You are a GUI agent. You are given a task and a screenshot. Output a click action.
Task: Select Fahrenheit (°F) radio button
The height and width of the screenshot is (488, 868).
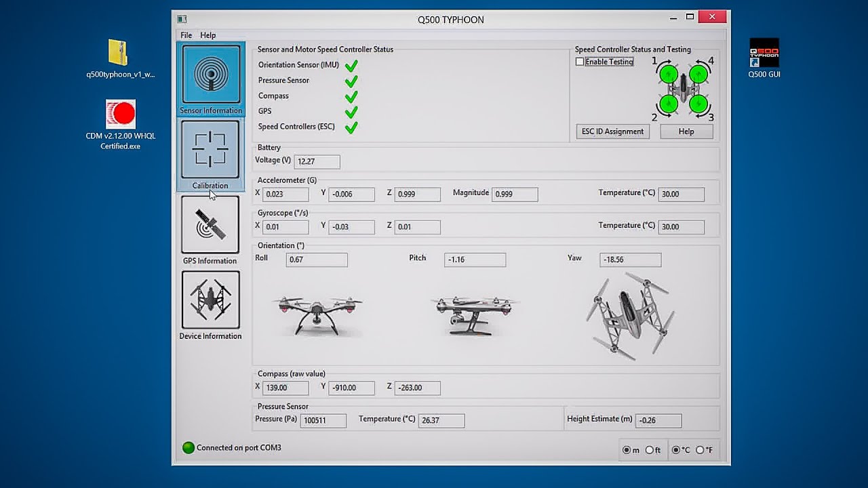click(700, 450)
